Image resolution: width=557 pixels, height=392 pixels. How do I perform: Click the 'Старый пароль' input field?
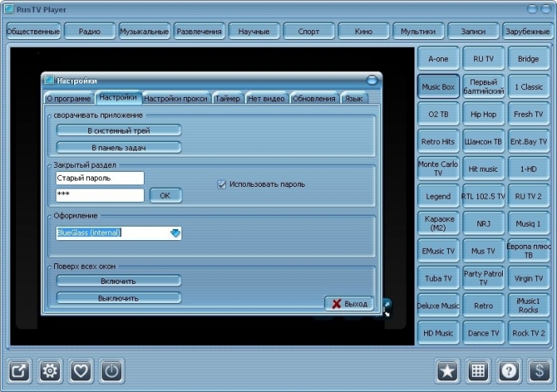99,178
